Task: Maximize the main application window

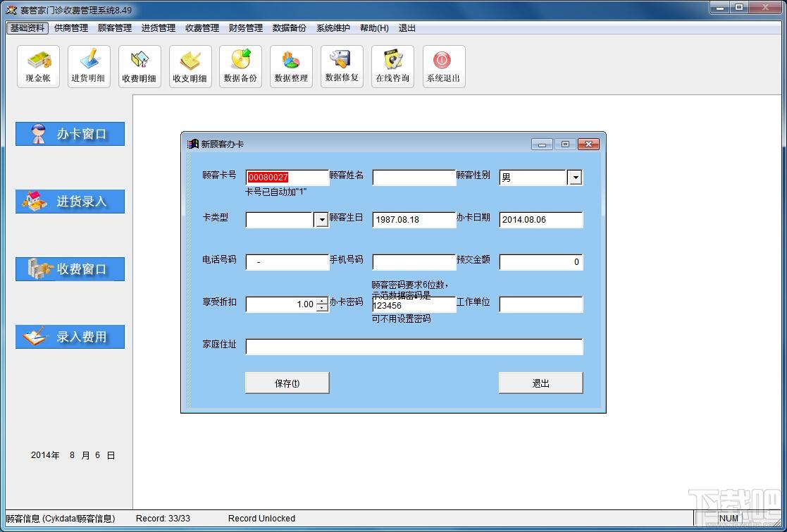Action: 739,7
